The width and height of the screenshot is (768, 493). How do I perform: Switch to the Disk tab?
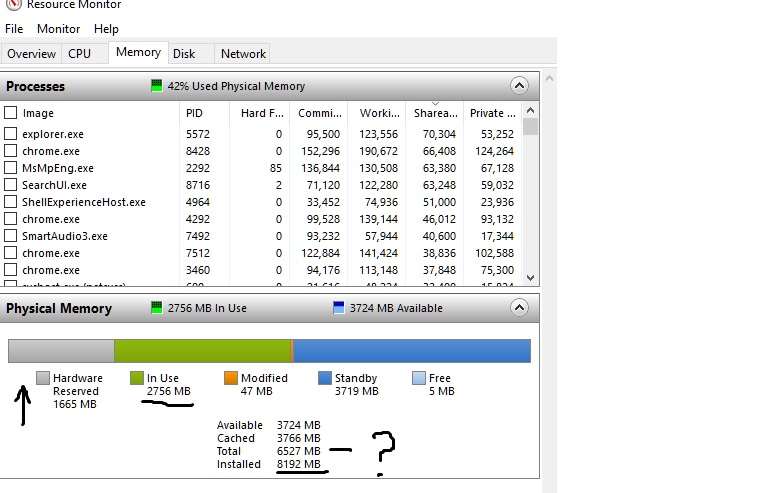pos(191,53)
